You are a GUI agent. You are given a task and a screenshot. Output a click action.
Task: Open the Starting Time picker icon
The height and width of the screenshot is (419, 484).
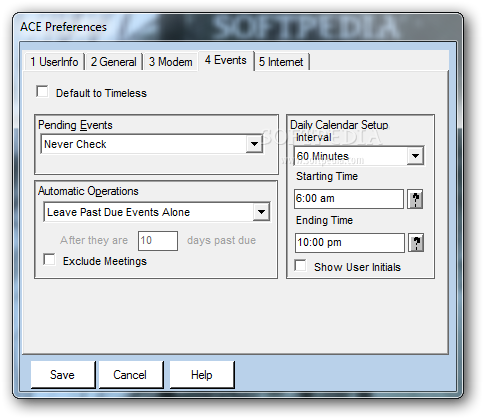click(x=415, y=199)
